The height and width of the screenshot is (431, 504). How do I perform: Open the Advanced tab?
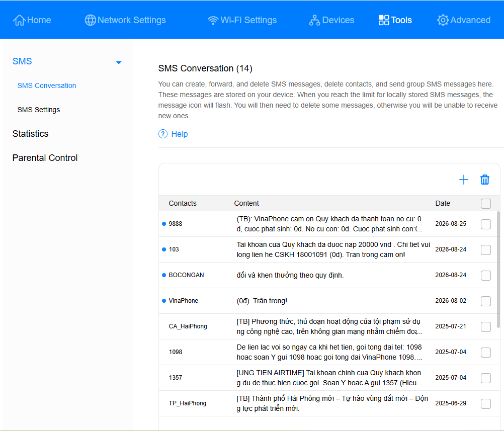pyautogui.click(x=464, y=20)
